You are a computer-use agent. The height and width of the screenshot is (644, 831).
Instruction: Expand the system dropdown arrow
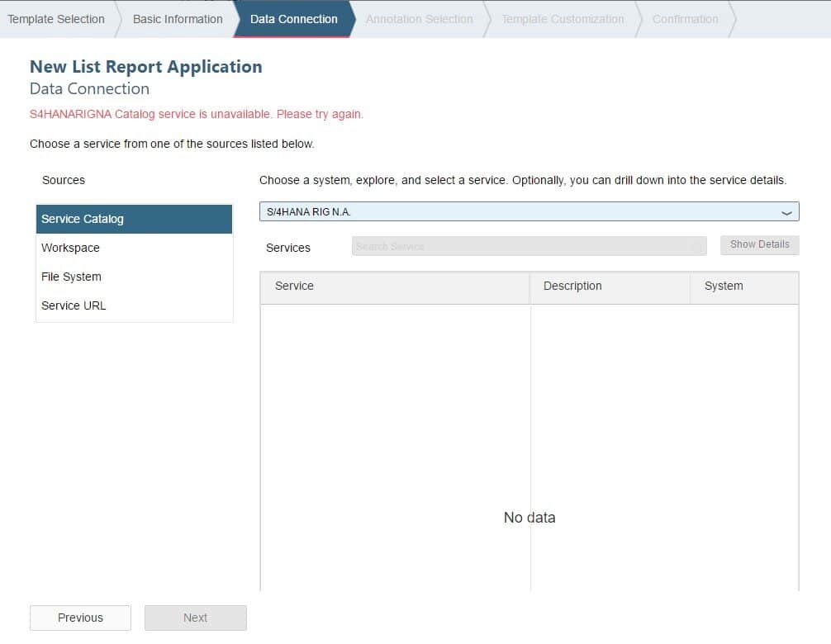tap(787, 212)
